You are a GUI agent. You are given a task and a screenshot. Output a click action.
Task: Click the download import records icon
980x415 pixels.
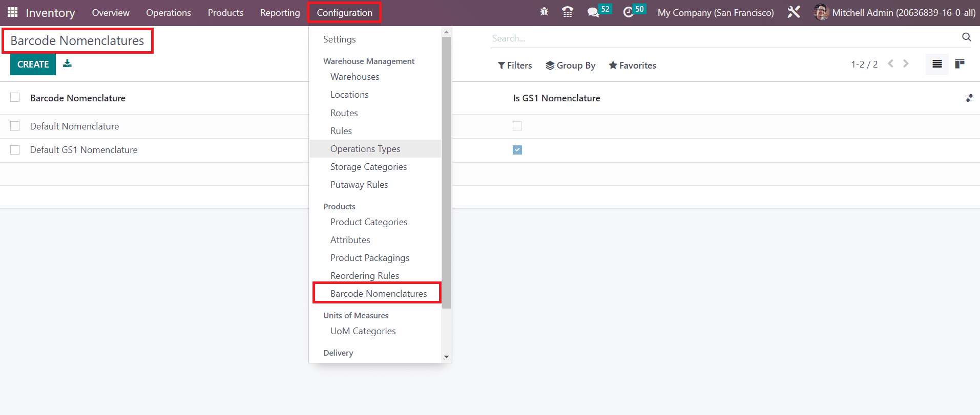(67, 64)
